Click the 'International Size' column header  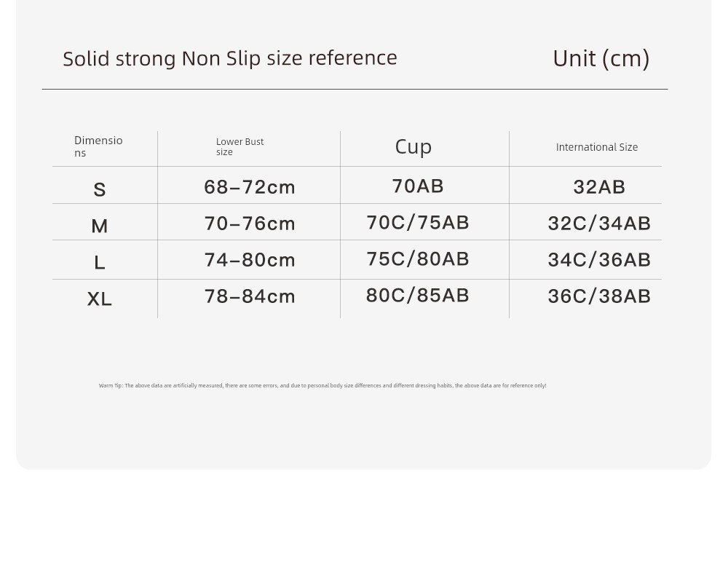click(x=597, y=147)
